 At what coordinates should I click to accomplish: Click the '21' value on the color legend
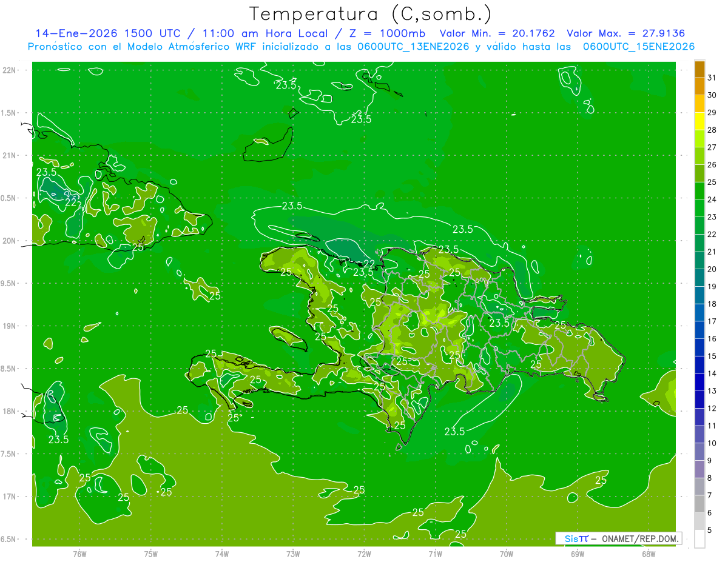(x=712, y=252)
